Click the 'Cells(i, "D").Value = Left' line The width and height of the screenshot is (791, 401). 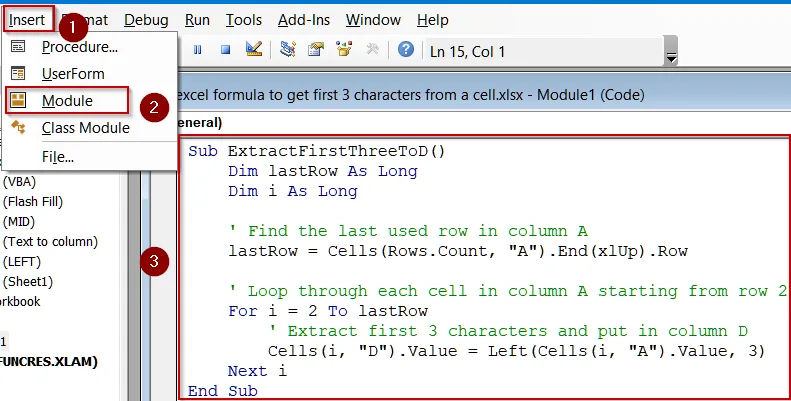coord(517,351)
